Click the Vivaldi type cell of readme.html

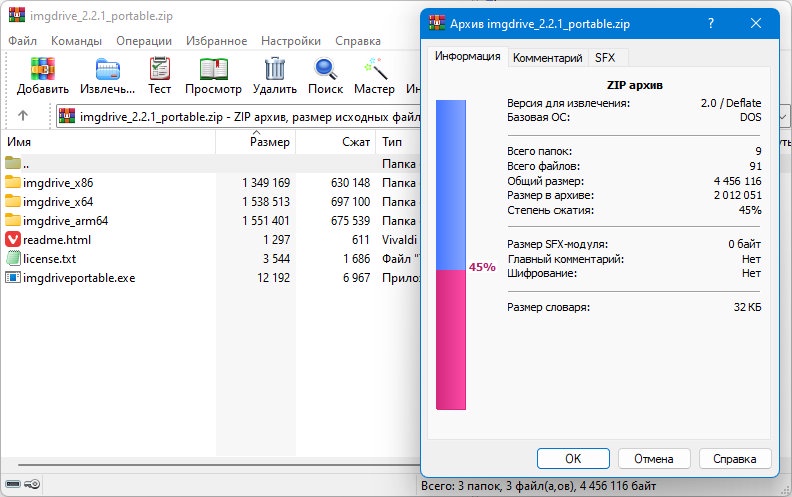coord(400,239)
